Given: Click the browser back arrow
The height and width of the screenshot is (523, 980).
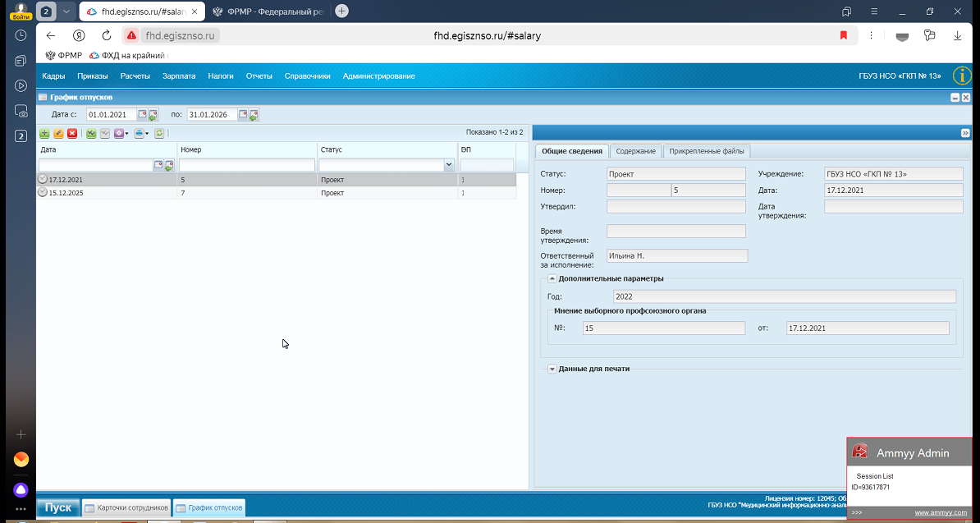Looking at the screenshot, I should 51,35.
